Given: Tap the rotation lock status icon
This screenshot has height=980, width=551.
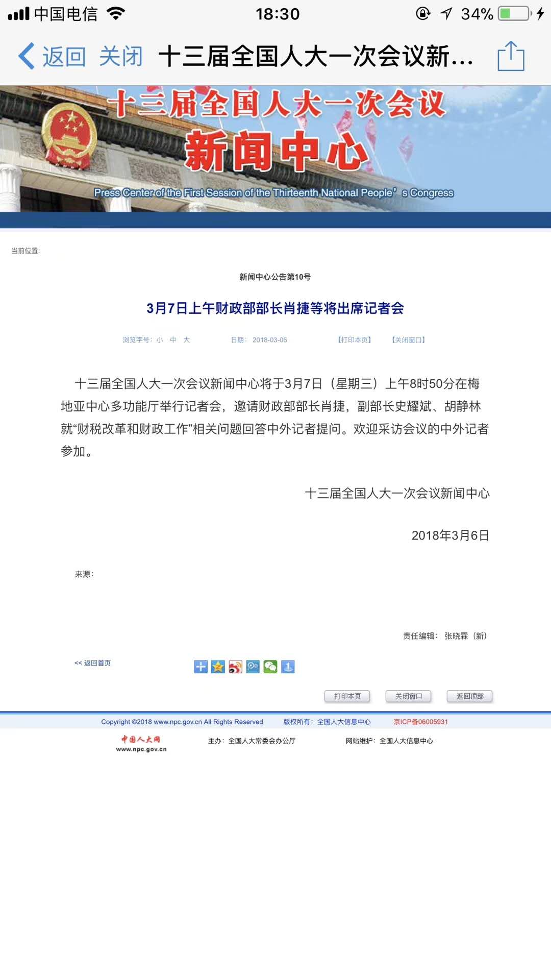Looking at the screenshot, I should 423,13.
